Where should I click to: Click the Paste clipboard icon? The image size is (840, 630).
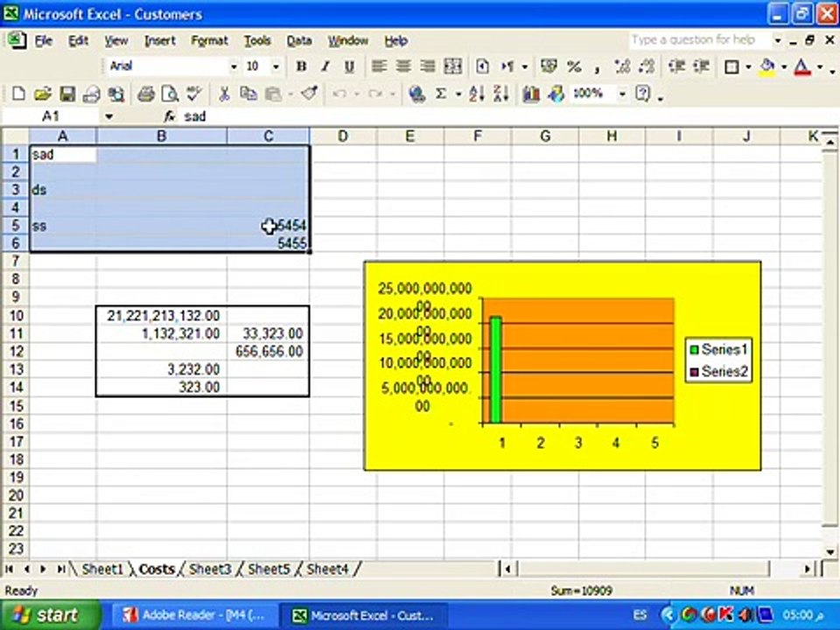[x=273, y=94]
